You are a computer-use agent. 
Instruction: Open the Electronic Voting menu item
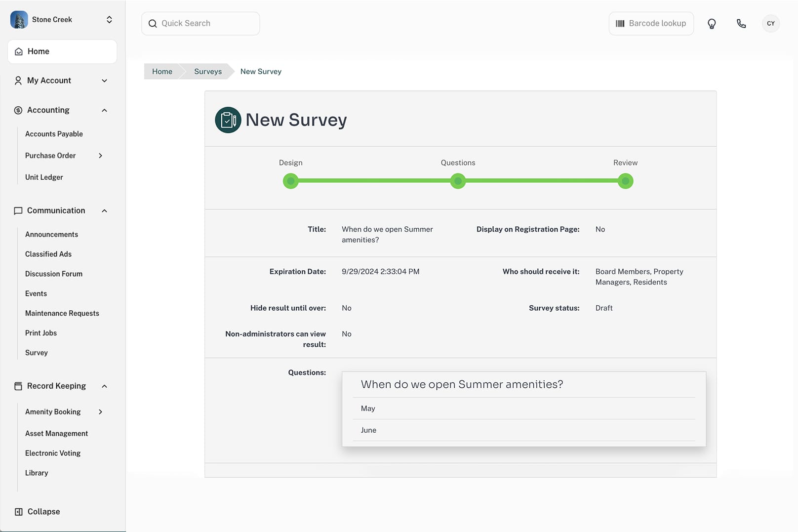pos(53,453)
